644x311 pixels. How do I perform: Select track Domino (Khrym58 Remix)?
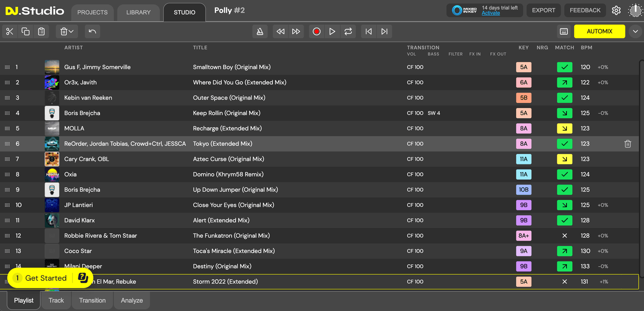coord(228,174)
